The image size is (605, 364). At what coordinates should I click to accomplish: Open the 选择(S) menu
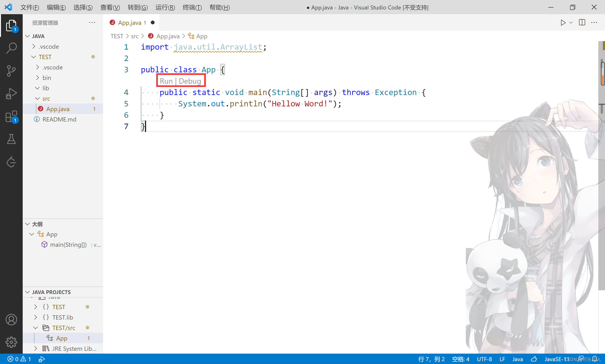tap(83, 7)
